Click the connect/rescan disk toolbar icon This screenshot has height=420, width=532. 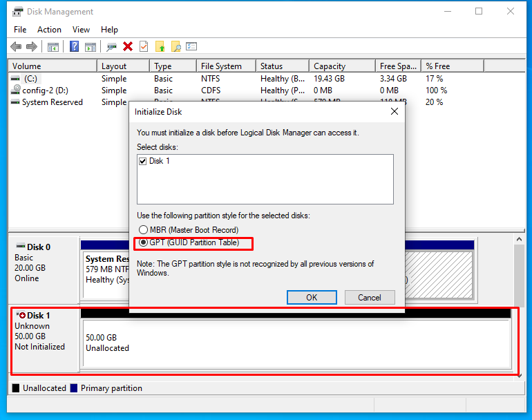[111, 47]
